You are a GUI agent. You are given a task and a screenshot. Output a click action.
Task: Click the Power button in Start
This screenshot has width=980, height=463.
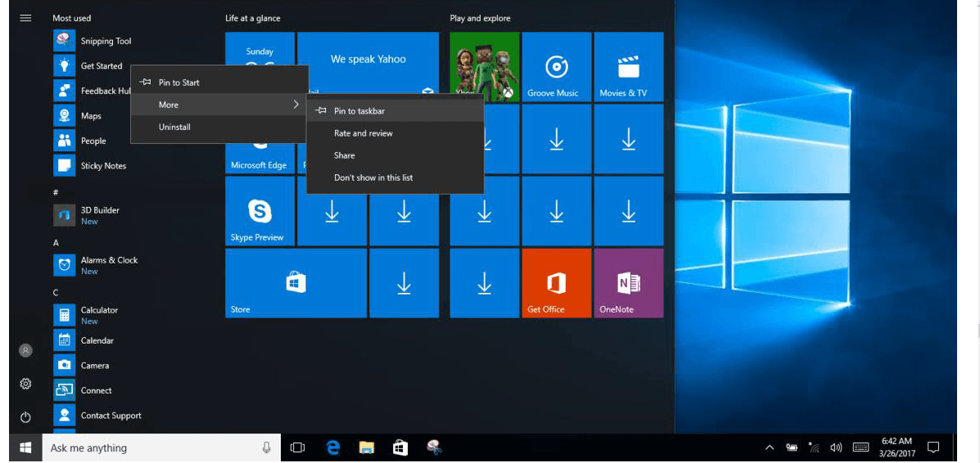pos(25,417)
